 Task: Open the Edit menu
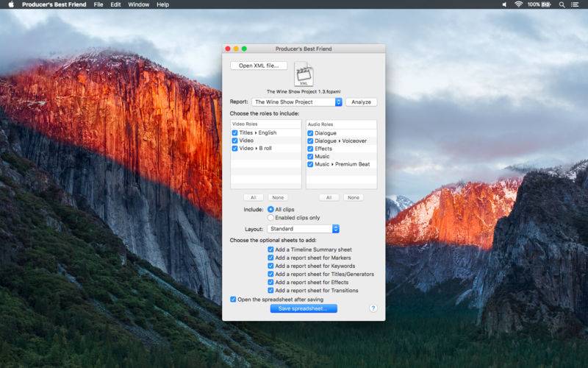[x=115, y=4]
